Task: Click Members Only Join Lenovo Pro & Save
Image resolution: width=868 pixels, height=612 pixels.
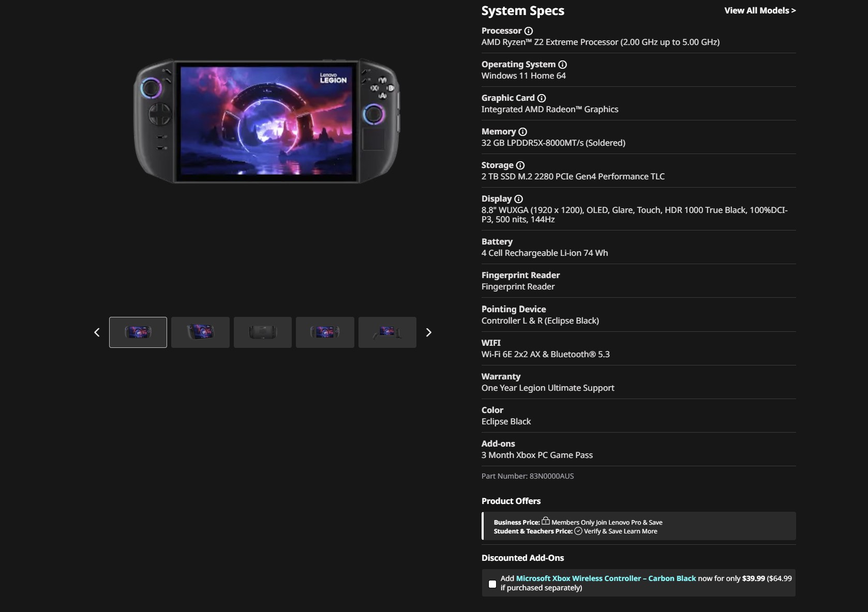Action: point(607,523)
